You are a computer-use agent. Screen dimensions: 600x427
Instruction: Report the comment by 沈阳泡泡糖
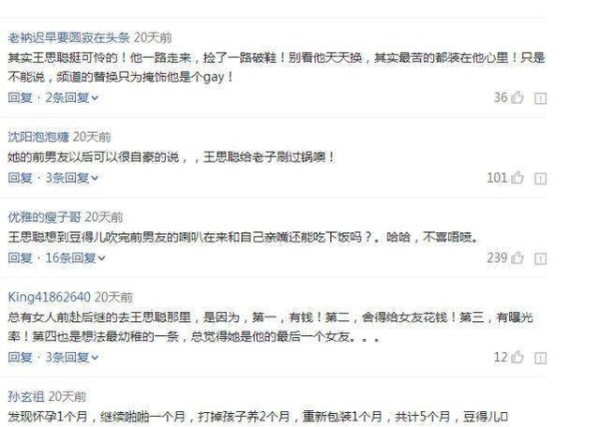coord(540,178)
